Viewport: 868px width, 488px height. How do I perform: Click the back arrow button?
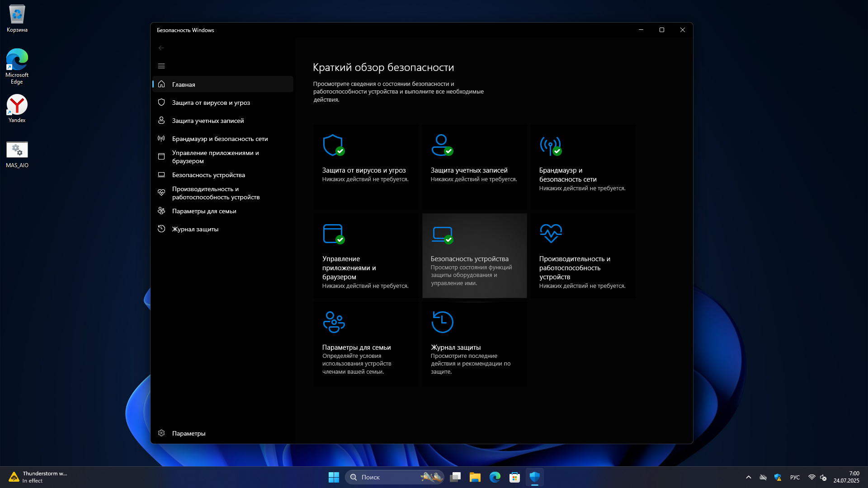tap(161, 48)
